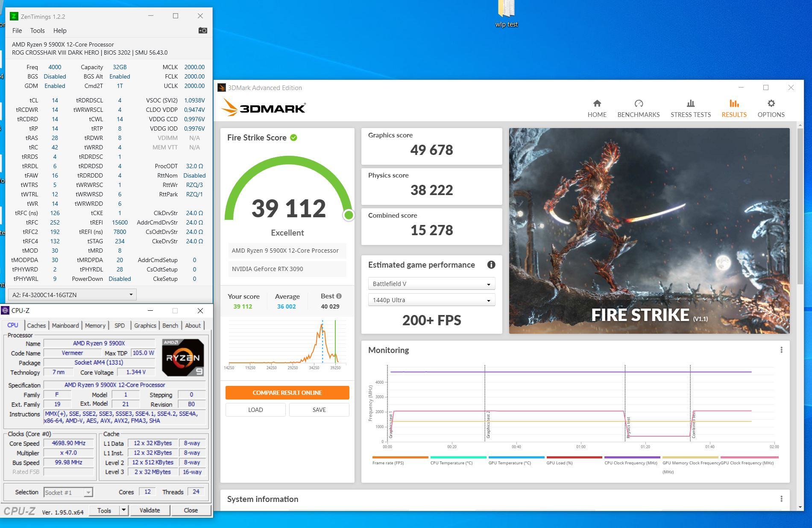Expand the 1440p Ultra resolution dropdown
812x528 pixels.
pyautogui.click(x=431, y=300)
